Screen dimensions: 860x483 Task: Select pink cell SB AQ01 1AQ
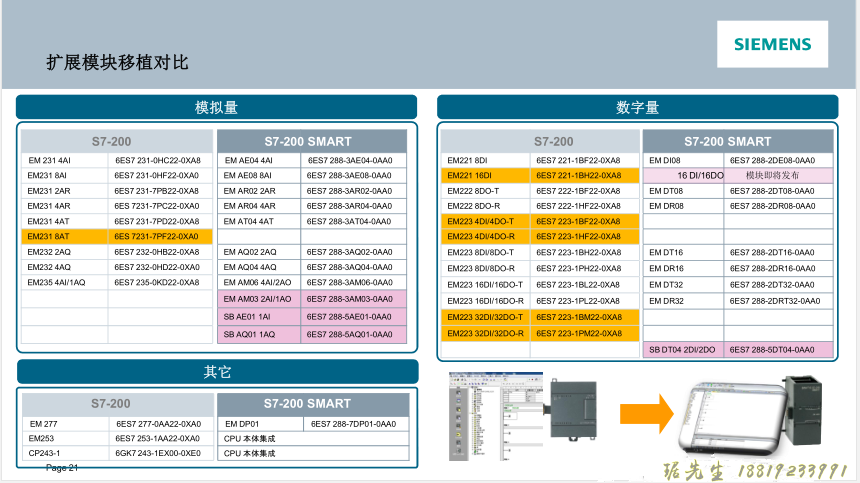259,334
